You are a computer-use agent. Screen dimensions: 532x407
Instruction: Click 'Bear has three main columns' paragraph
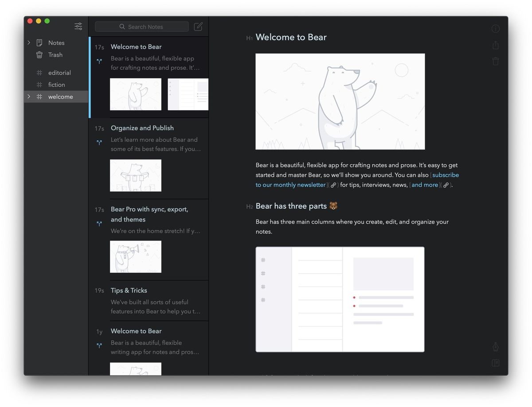tap(352, 227)
